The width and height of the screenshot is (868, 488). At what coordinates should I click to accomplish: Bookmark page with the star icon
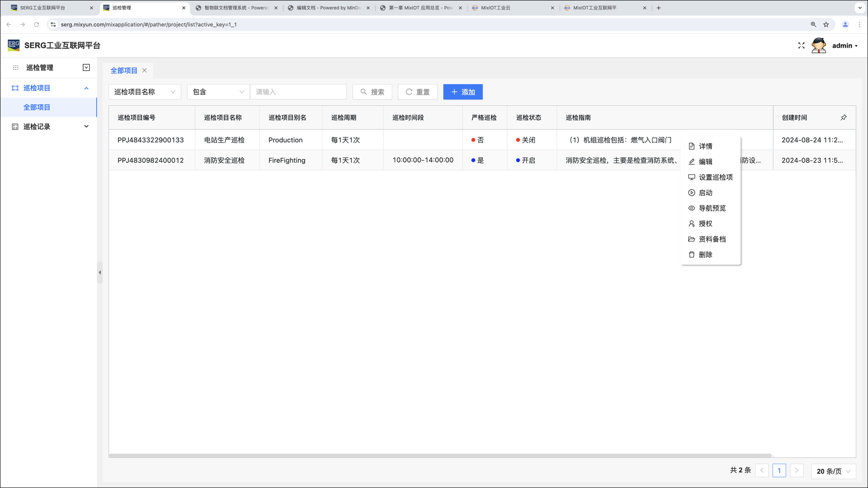[826, 24]
